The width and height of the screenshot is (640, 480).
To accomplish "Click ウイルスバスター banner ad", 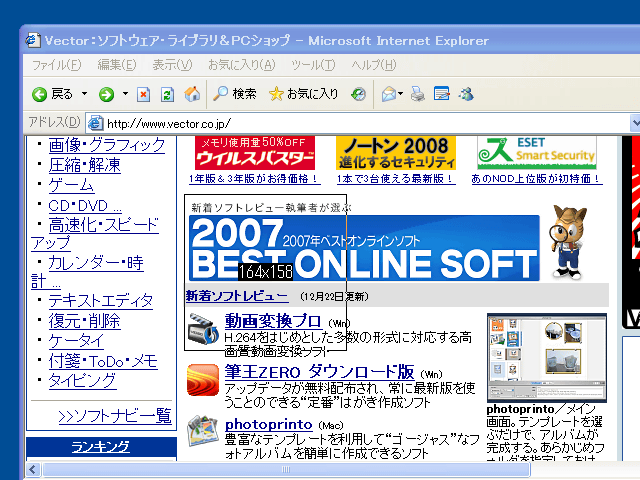I will [255, 153].
